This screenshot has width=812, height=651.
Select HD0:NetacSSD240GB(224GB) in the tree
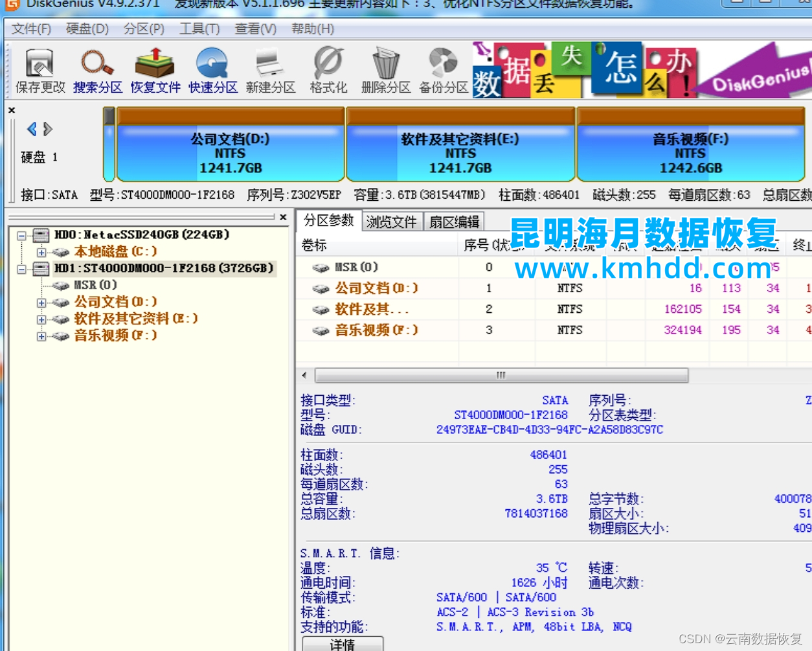[x=141, y=234]
